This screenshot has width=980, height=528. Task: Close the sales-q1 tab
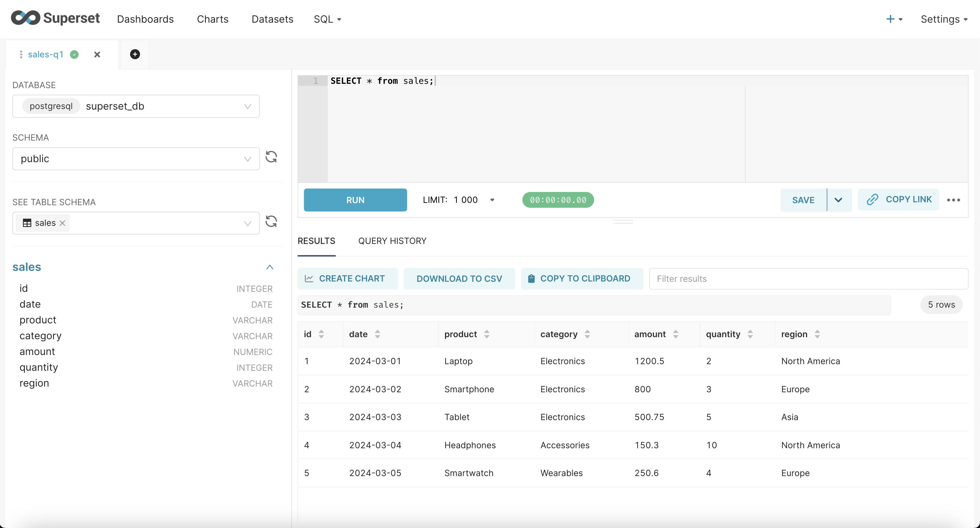(97, 55)
